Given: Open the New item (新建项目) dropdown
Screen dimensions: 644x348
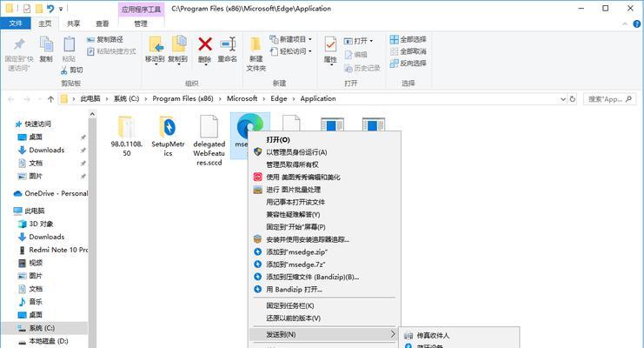Looking at the screenshot, I should 291,39.
